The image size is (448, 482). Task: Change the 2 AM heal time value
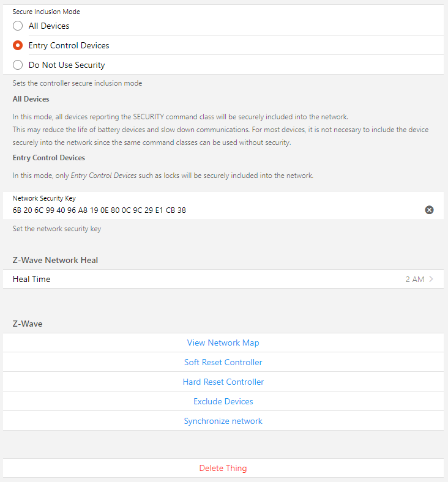click(x=414, y=279)
